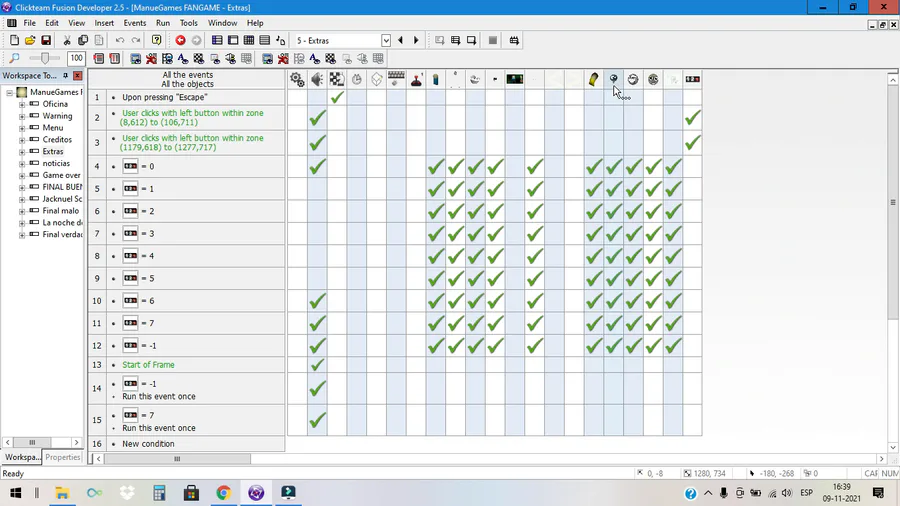Select the 'Upon pressing Escape' condition
Viewport: 900px width, 506px height.
(165, 97)
